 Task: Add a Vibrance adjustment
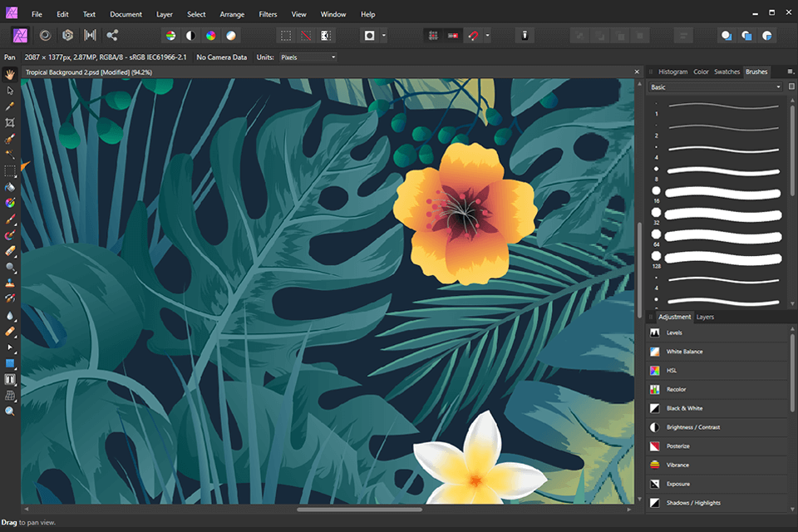717,465
